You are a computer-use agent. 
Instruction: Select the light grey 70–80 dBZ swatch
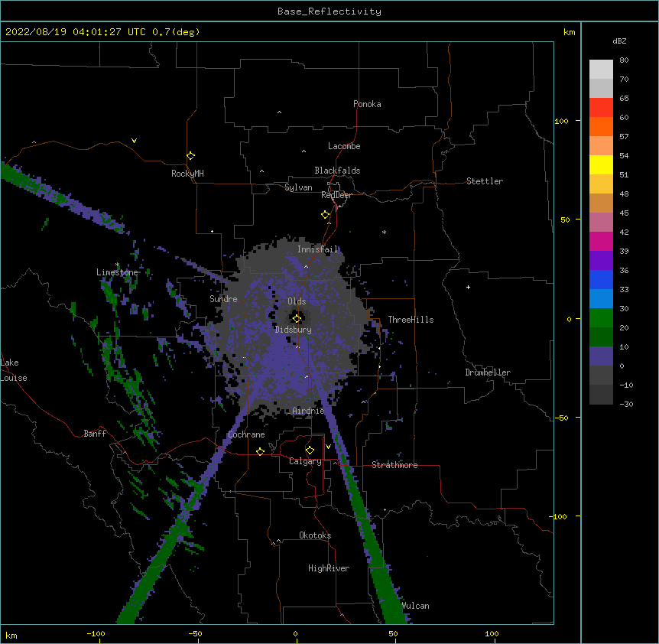pos(601,70)
